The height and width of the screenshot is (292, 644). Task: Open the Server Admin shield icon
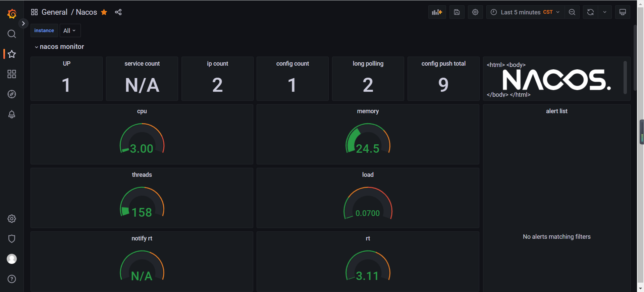(x=12, y=239)
